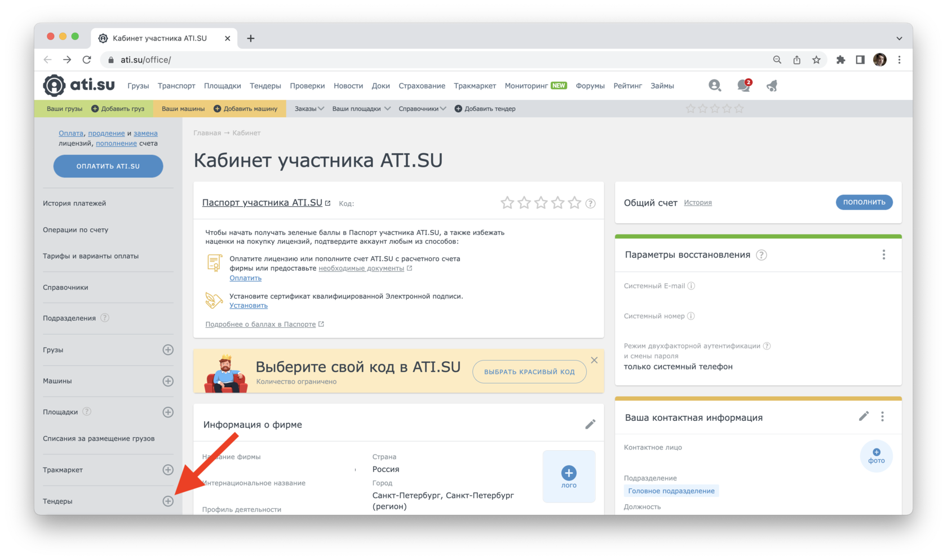The width and height of the screenshot is (947, 560).
Task: Open the Страхование menu
Action: (x=422, y=86)
